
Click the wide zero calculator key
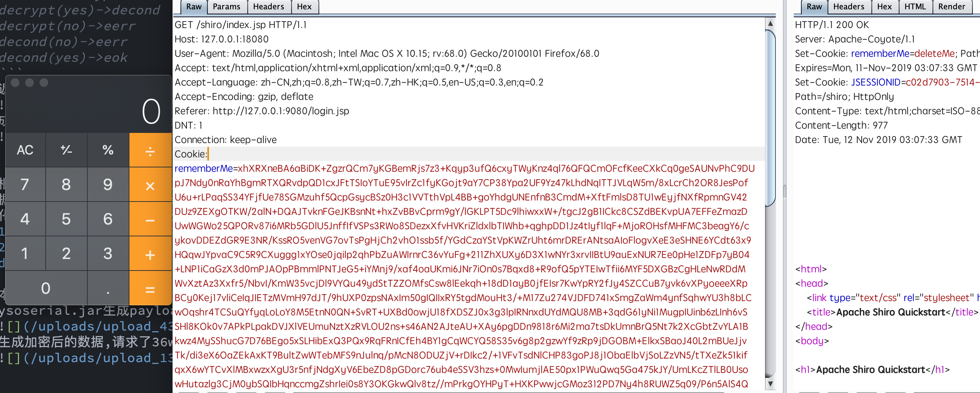46,288
